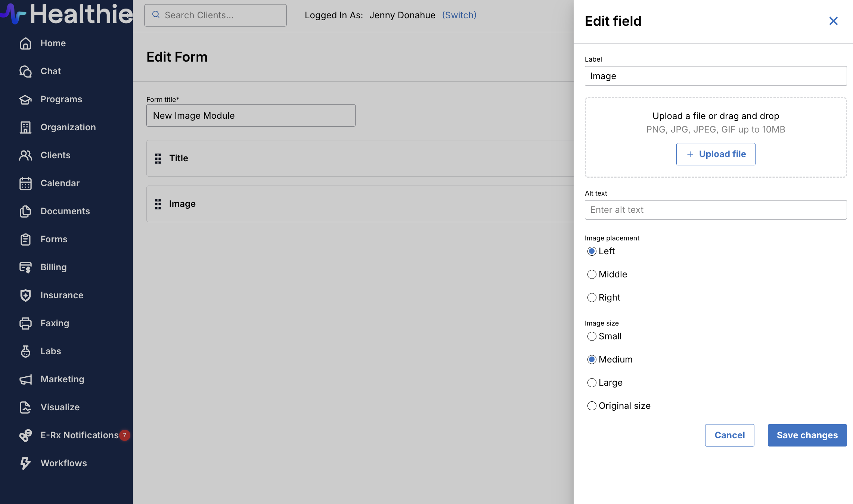The image size is (853, 504).
Task: Open the Calendar sidebar icon
Action: pyautogui.click(x=25, y=183)
